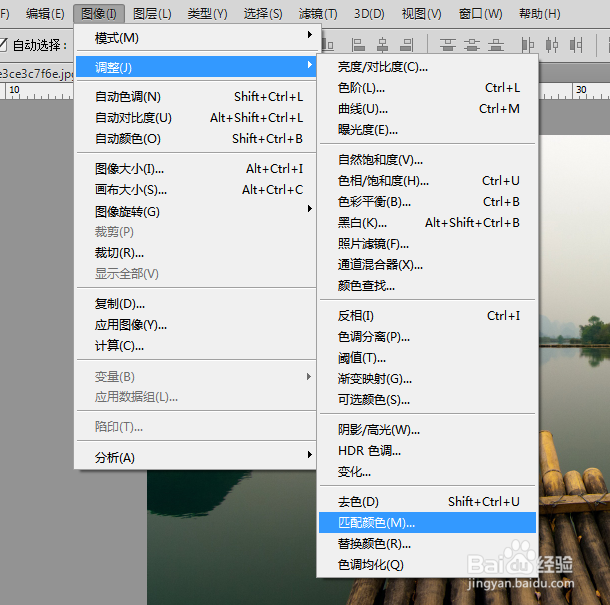Open the 图像(I) menu

point(99,14)
